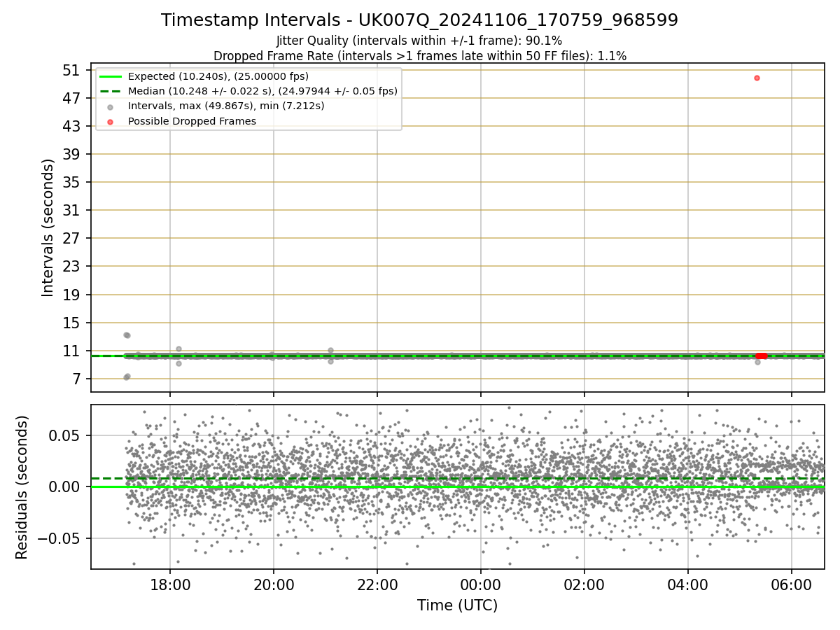The width and height of the screenshot is (840, 630).
Task: Click the dashed green Median line sample in the legend
Action: pos(110,91)
